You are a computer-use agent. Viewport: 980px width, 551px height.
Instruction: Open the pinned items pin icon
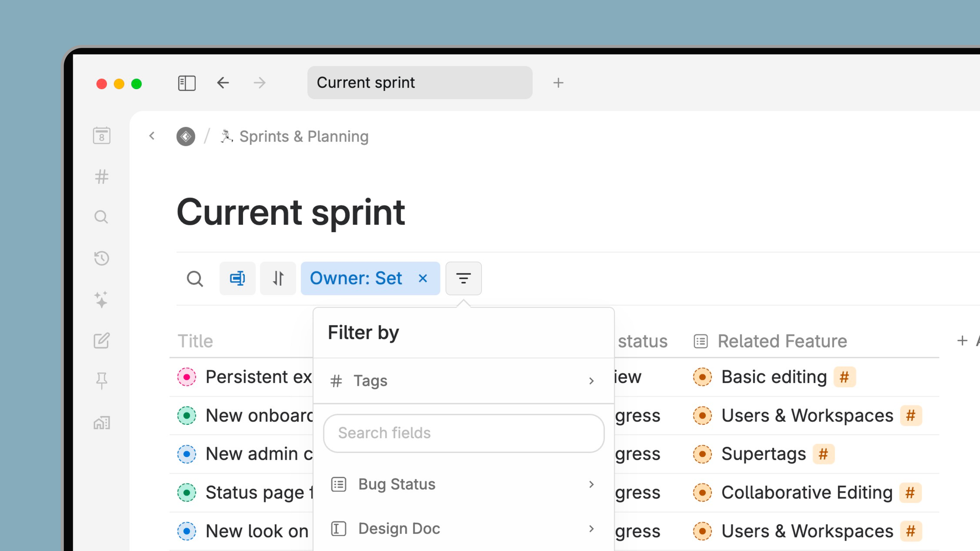101,381
